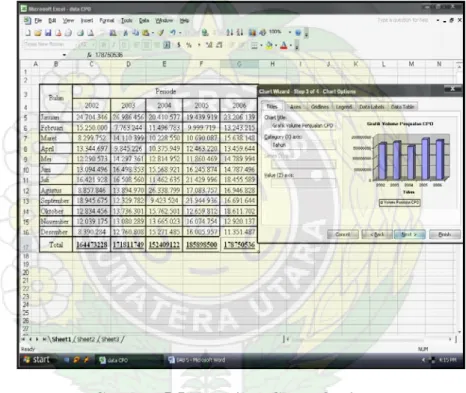The image size is (466, 393).
Task: Click the Open folder icon
Action: pyautogui.click(x=38, y=33)
